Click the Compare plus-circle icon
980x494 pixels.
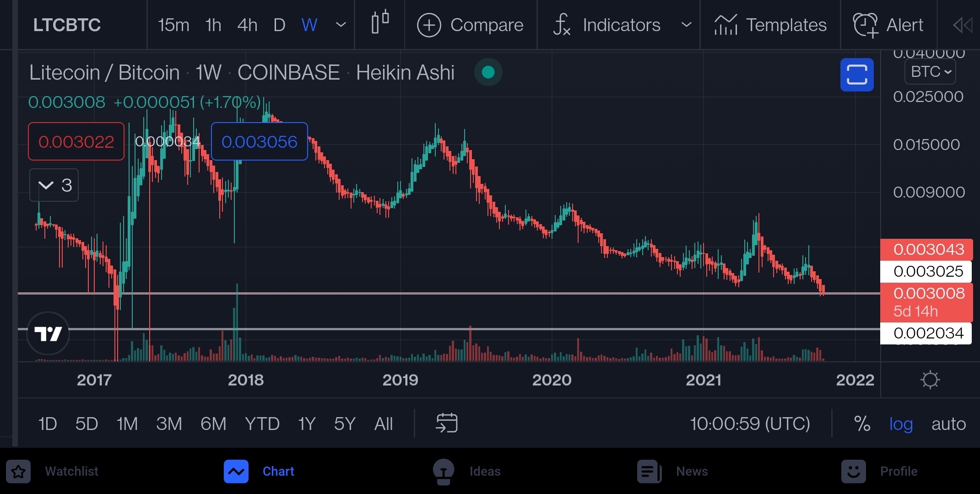[x=429, y=25]
